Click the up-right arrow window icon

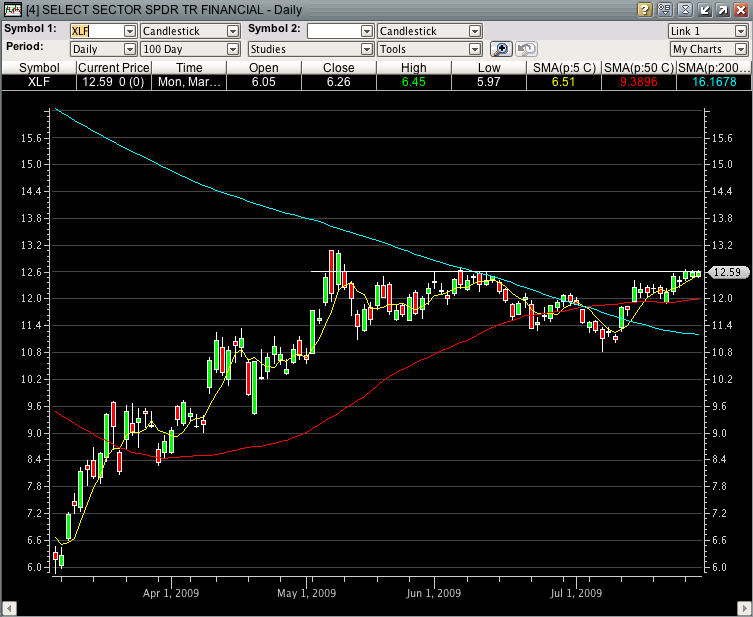722,9
